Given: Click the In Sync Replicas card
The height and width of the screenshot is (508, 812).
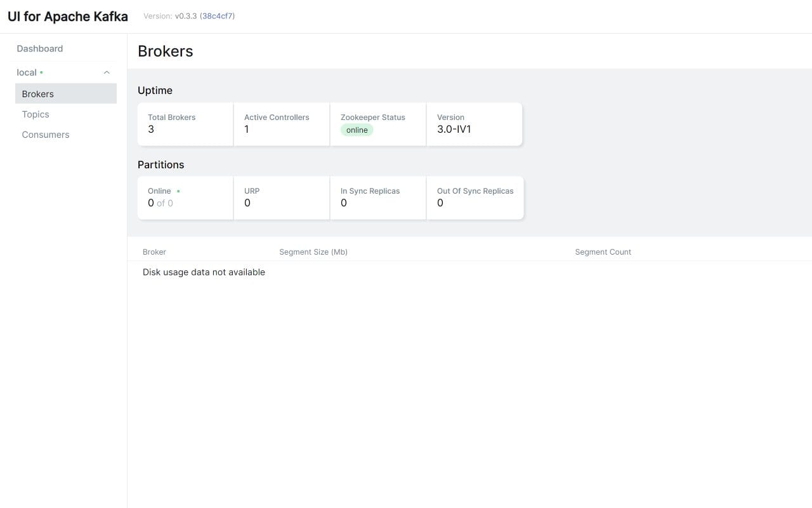Looking at the screenshot, I should pos(377,197).
